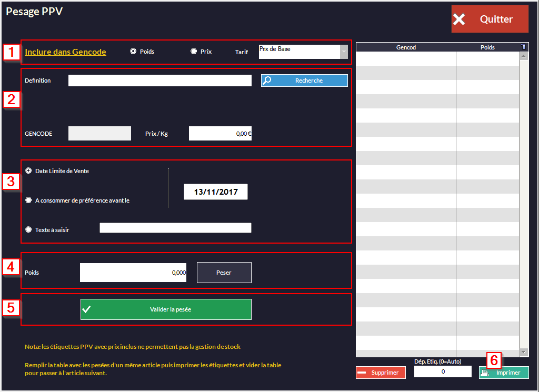The width and height of the screenshot is (539, 392).
Task: Select A consommer de préférence avant le
Action: pos(28,200)
